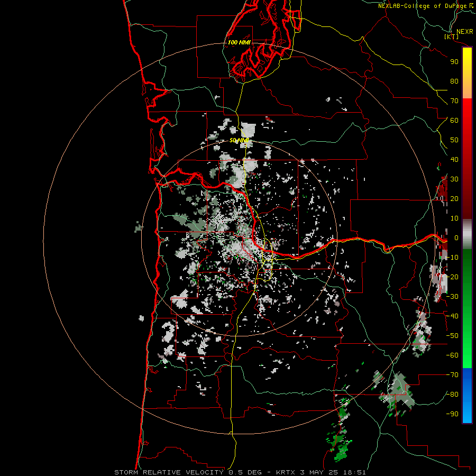Click the 70 value on the velocity scale
This screenshot has width=476, height=476.
tap(454, 101)
